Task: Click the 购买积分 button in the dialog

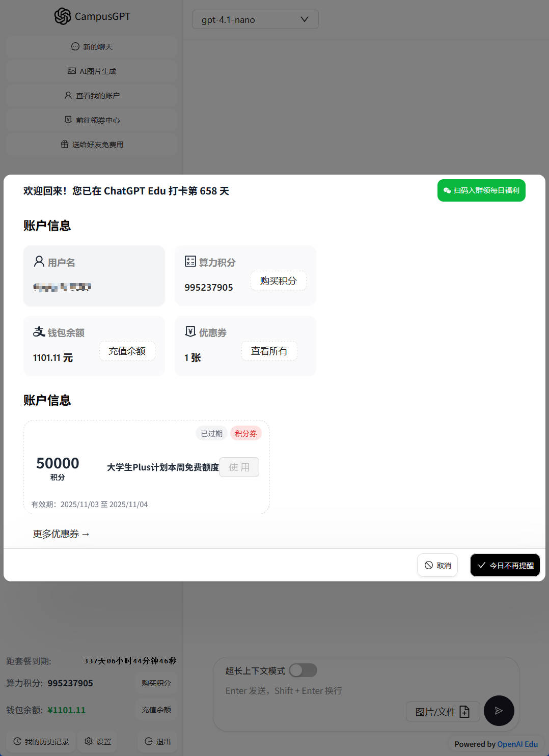Action: click(278, 281)
